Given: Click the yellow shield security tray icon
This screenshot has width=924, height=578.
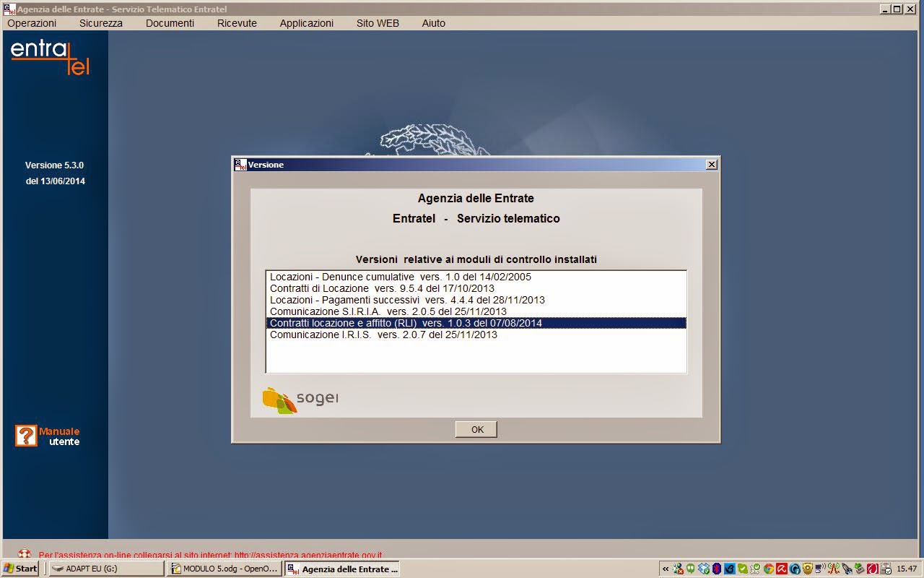Looking at the screenshot, I should (x=807, y=569).
